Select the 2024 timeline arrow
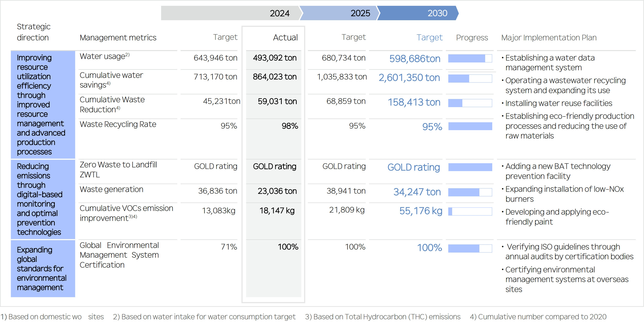 click(231, 13)
